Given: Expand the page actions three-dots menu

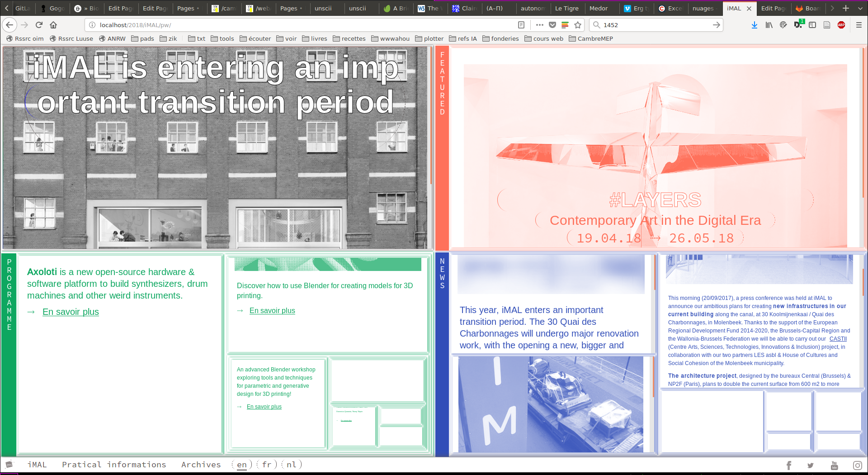Looking at the screenshot, I should pos(539,25).
